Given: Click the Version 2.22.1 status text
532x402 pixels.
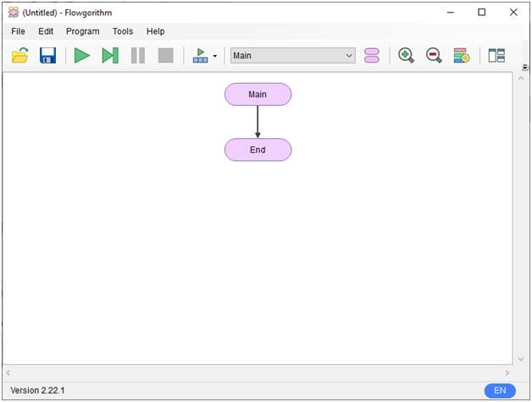Looking at the screenshot, I should click(x=37, y=390).
